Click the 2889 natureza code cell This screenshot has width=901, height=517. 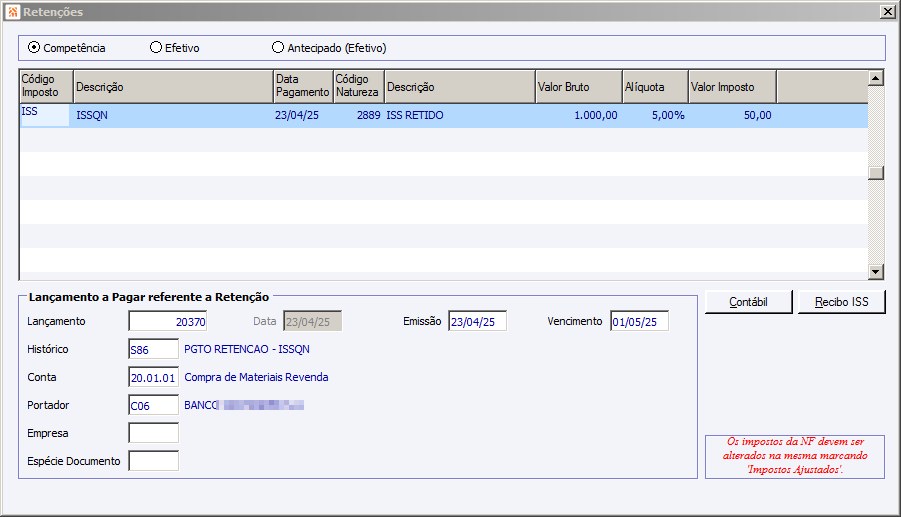[x=359, y=115]
